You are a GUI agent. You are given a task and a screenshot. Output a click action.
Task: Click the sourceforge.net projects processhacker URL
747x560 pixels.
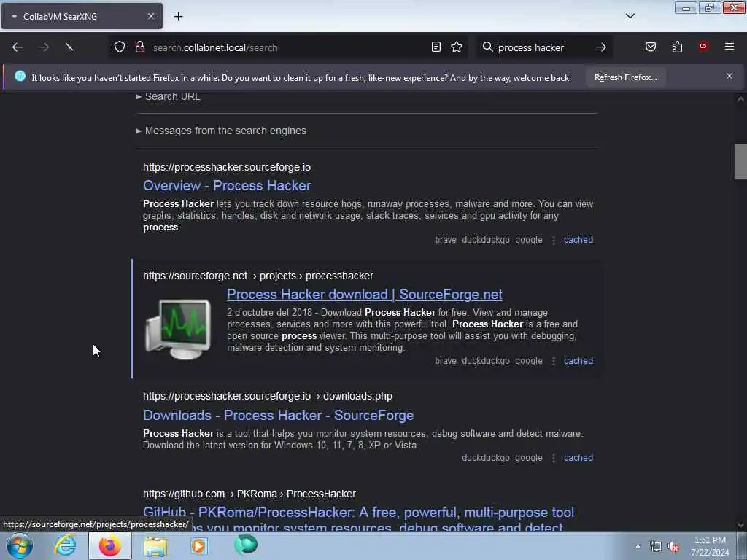[x=258, y=276]
